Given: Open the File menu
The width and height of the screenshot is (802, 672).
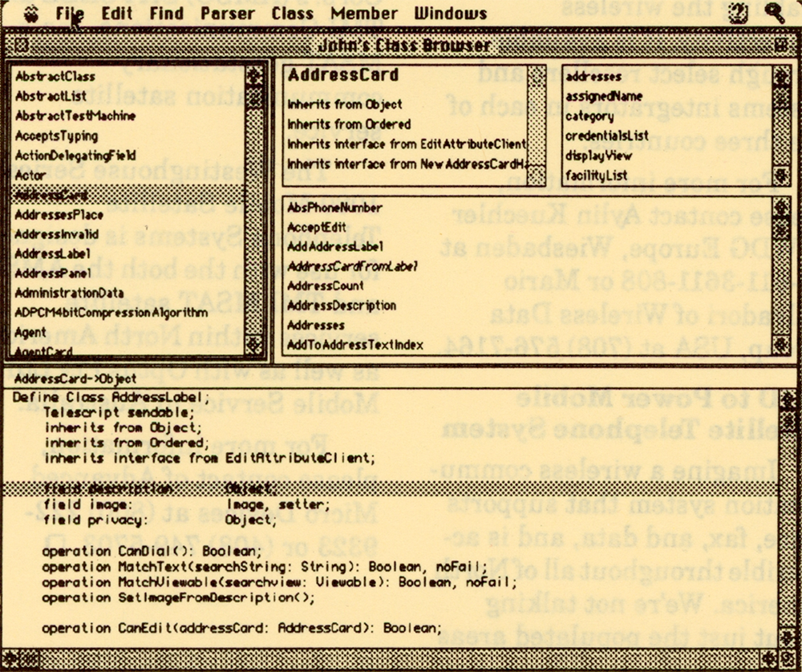Looking at the screenshot, I should pyautogui.click(x=70, y=14).
